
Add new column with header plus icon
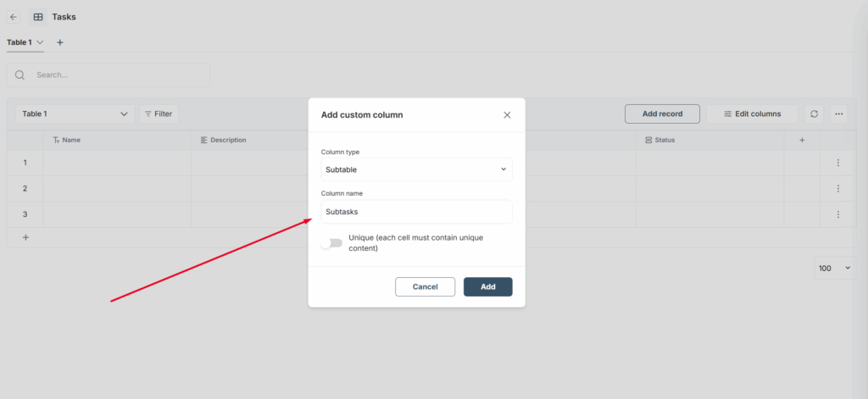pos(802,140)
